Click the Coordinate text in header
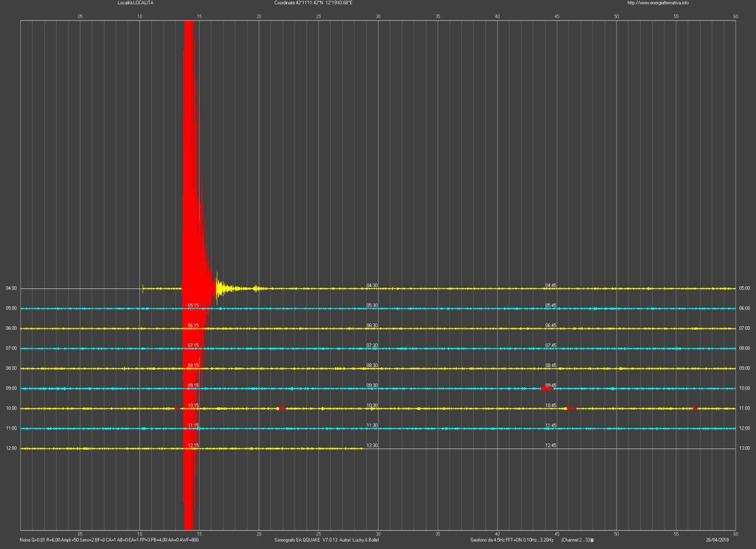This screenshot has height=549, width=756. pos(313,3)
